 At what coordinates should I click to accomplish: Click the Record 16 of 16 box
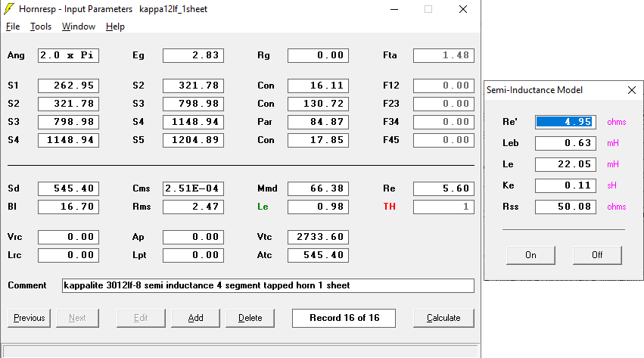pyautogui.click(x=344, y=318)
